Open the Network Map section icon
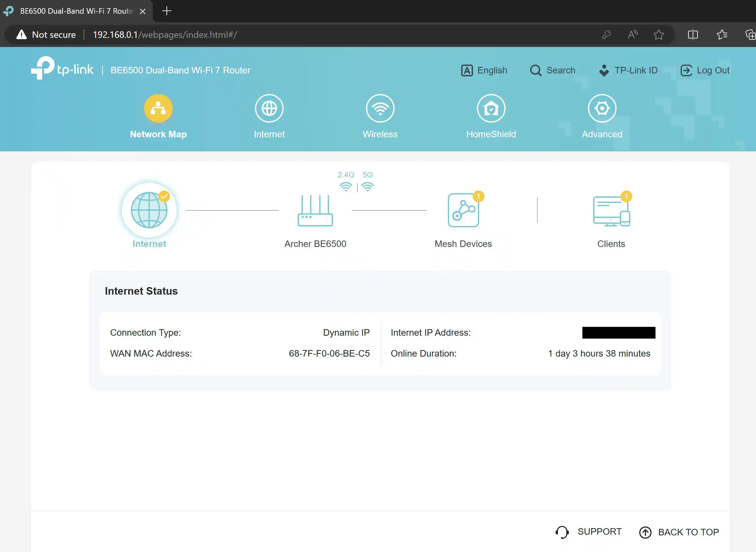 158,108
